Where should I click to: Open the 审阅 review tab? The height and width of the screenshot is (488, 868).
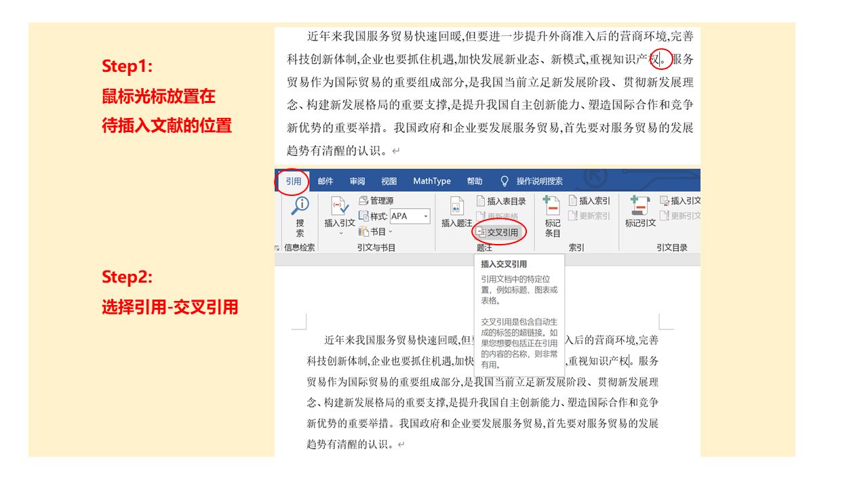click(357, 182)
